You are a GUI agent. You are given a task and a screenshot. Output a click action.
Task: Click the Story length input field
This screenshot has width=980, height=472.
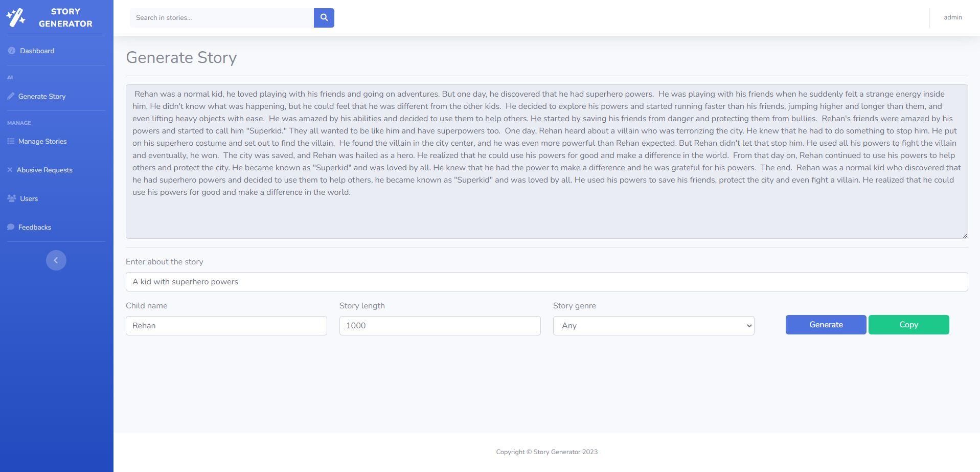[x=440, y=326]
